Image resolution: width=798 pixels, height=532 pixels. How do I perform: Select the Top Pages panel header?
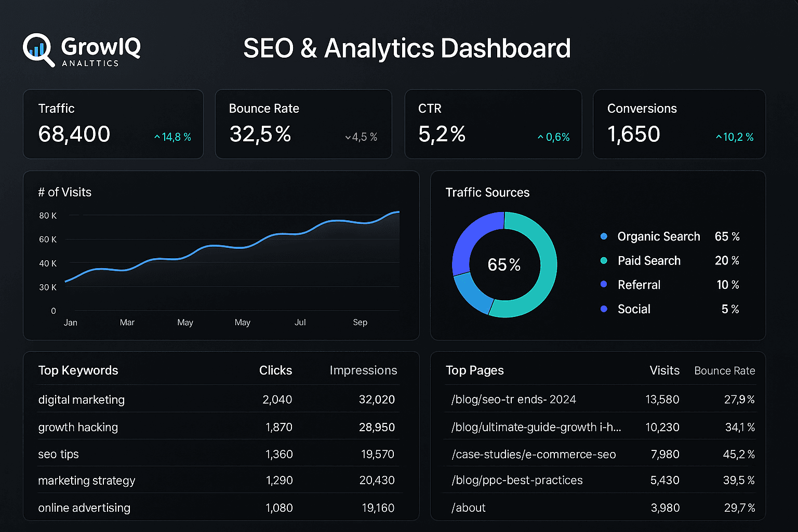click(x=475, y=370)
